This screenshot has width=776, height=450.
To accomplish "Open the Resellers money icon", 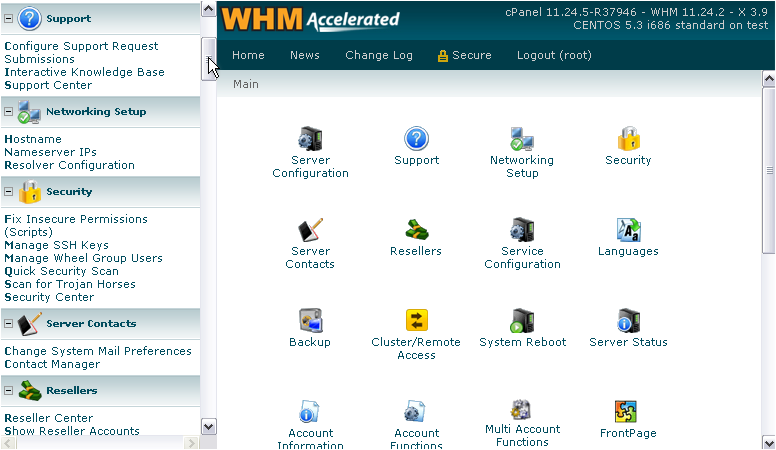I will 416,230.
